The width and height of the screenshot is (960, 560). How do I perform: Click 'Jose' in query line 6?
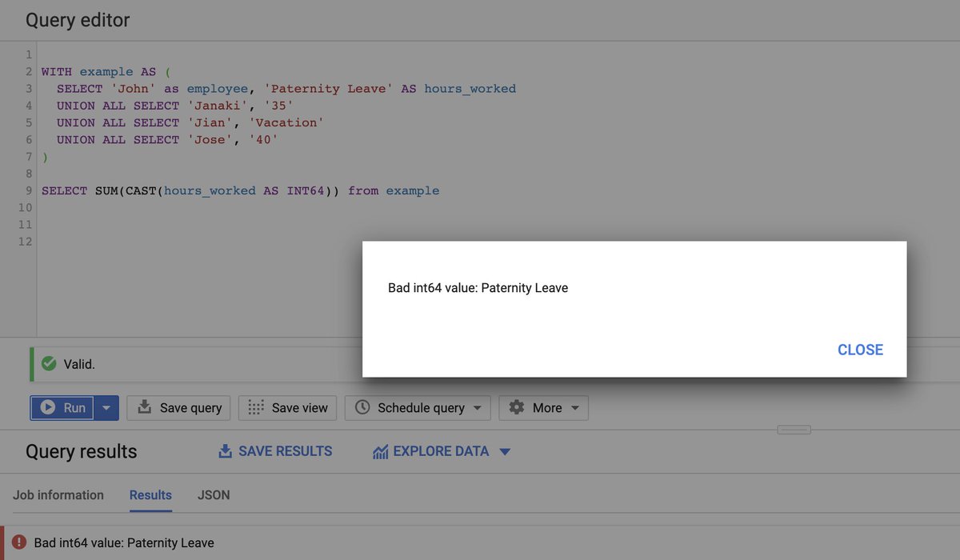pyautogui.click(x=210, y=139)
